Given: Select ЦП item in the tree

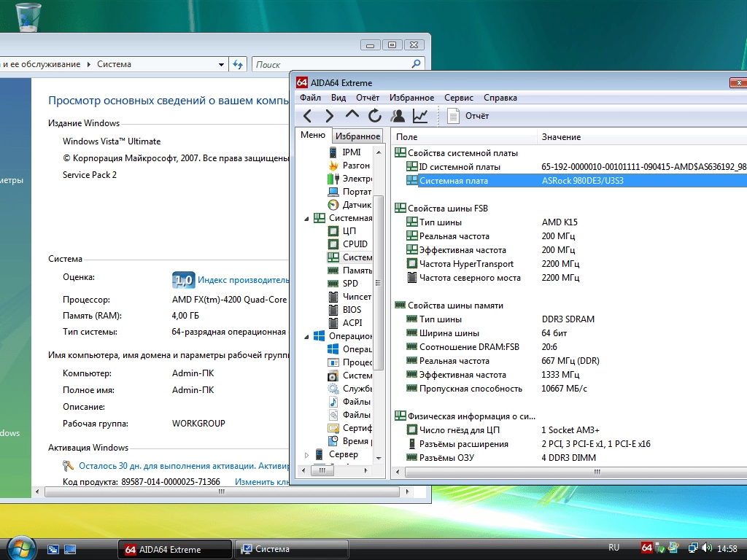Looking at the screenshot, I should point(342,231).
